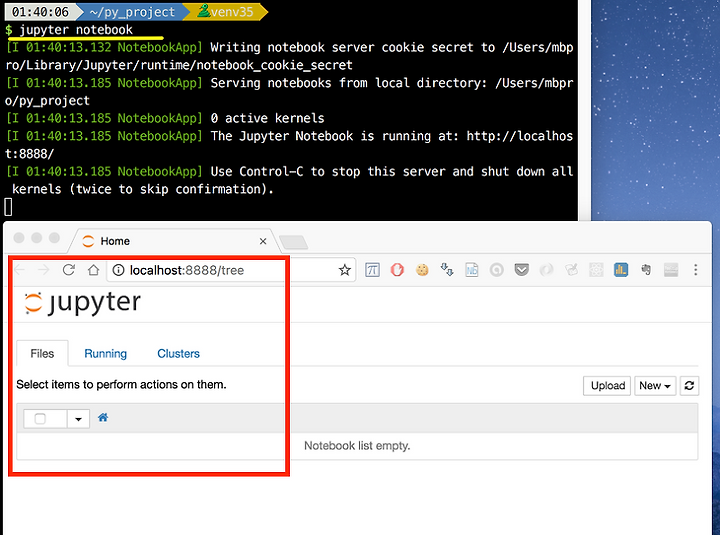Open the pi symbol extension
Viewport: 720px width, 535px height.
pyautogui.click(x=372, y=270)
